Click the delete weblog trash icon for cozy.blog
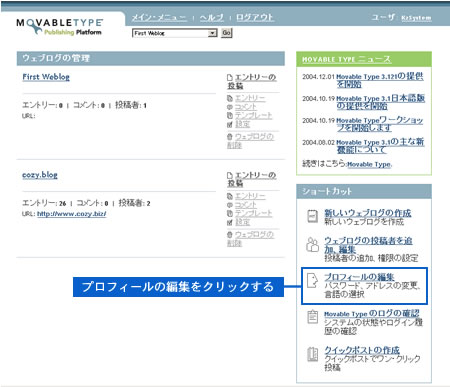Screen dimensions: 450x387 point(230,235)
